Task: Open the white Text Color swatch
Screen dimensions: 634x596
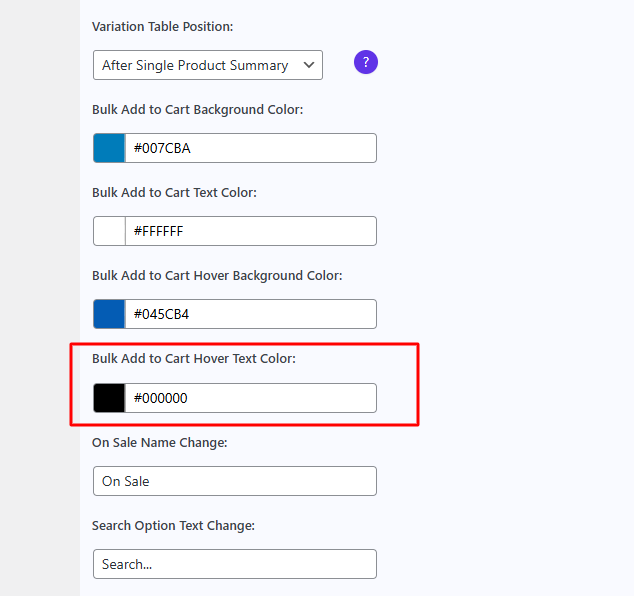Action: pos(109,231)
